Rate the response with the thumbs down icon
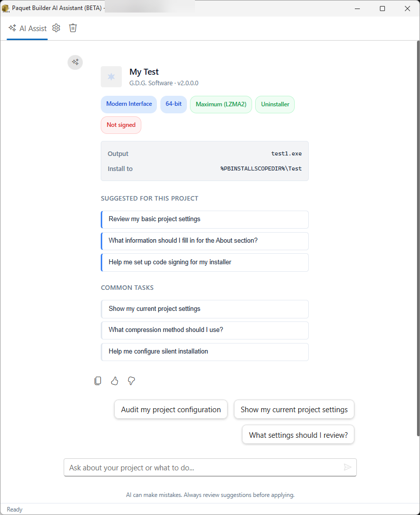Viewport: 420px width, 515px height. (131, 381)
